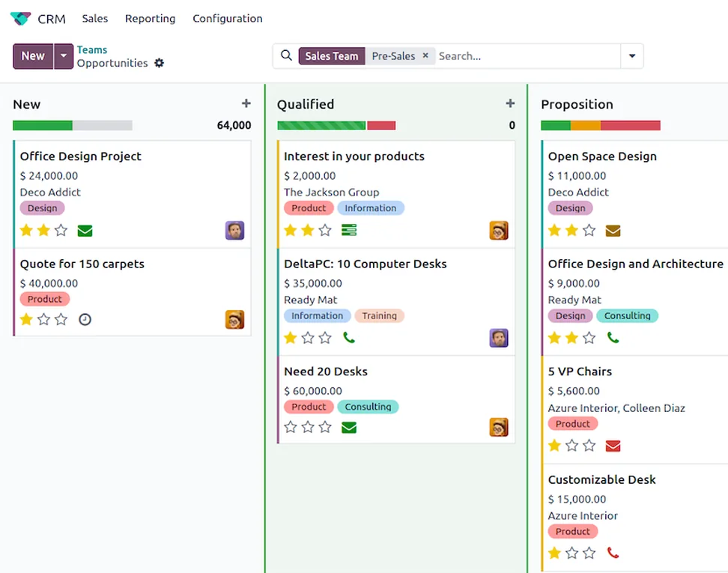Open phone activity on Office Design and Architecture
The width and height of the screenshot is (728, 573).
tap(613, 338)
